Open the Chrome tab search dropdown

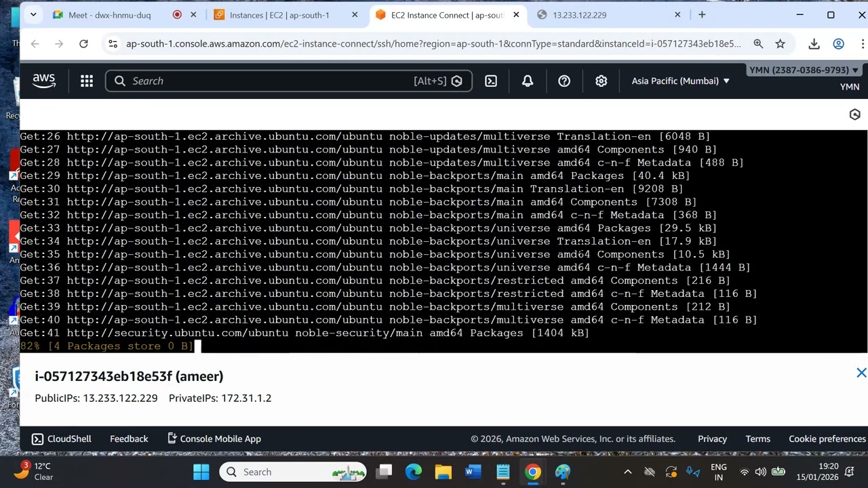33,15
